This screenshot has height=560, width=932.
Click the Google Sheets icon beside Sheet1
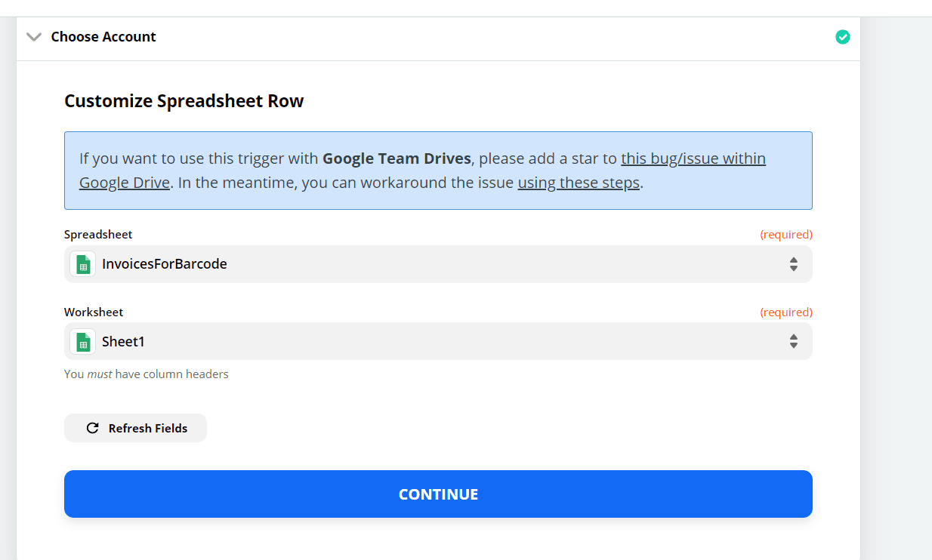pos(83,342)
